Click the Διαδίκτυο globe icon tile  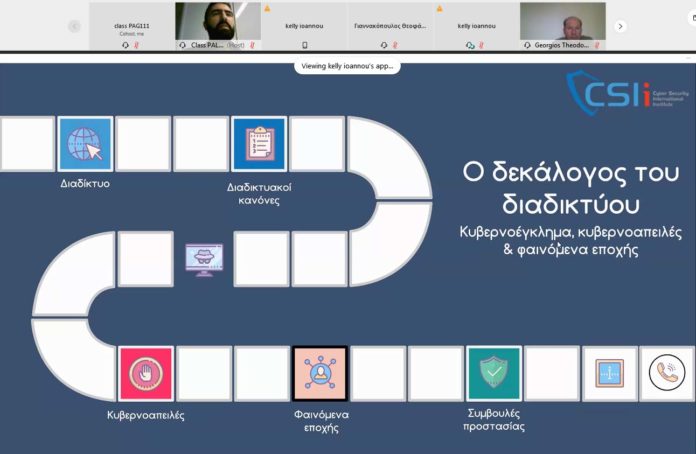(85, 143)
